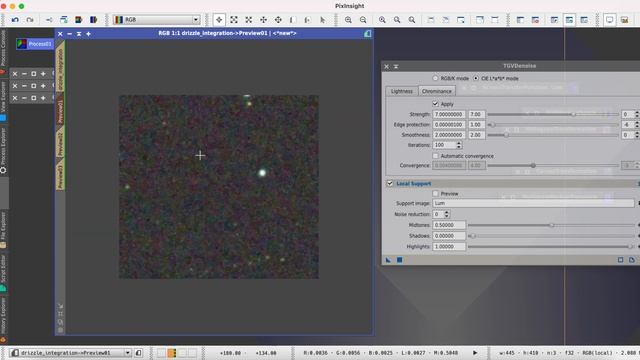Click the bright star in preview image
The width and height of the screenshot is (640, 360).
coord(262,173)
